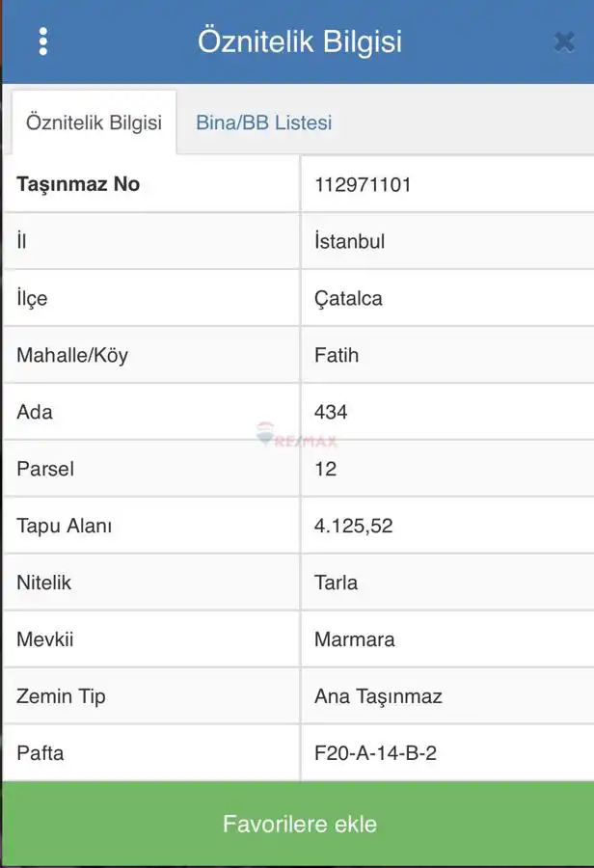
Task: Click the Tarla nitelik value
Action: click(x=336, y=583)
